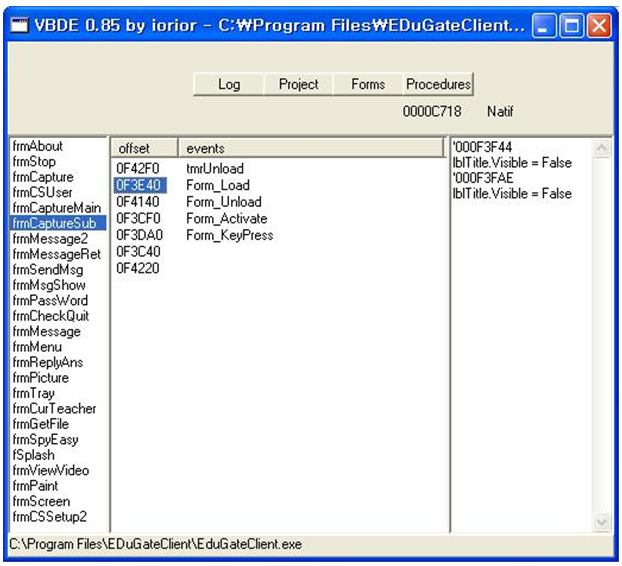Click the VBDE window title bar icon

(x=19, y=25)
